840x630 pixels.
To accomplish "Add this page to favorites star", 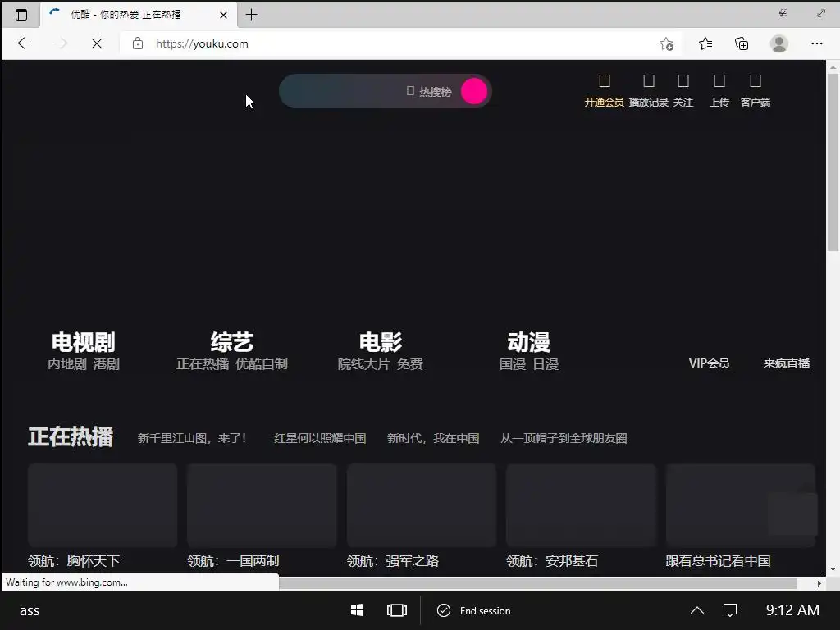I will tap(666, 43).
